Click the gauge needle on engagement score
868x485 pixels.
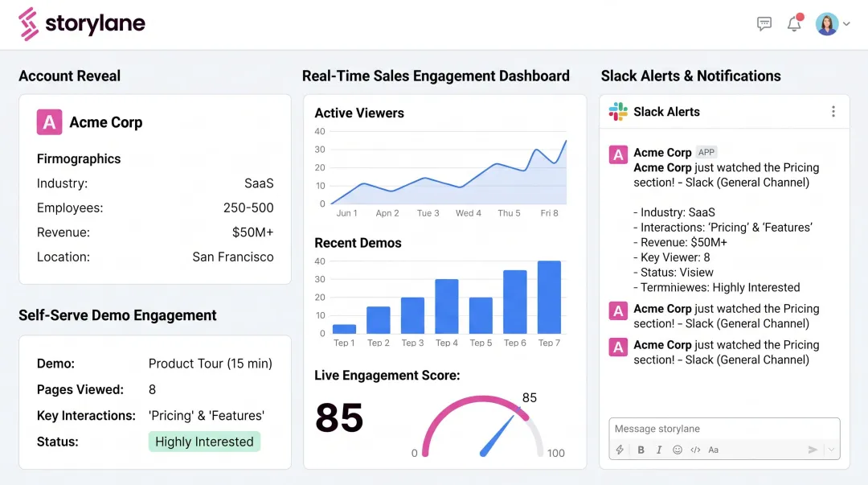497,436
